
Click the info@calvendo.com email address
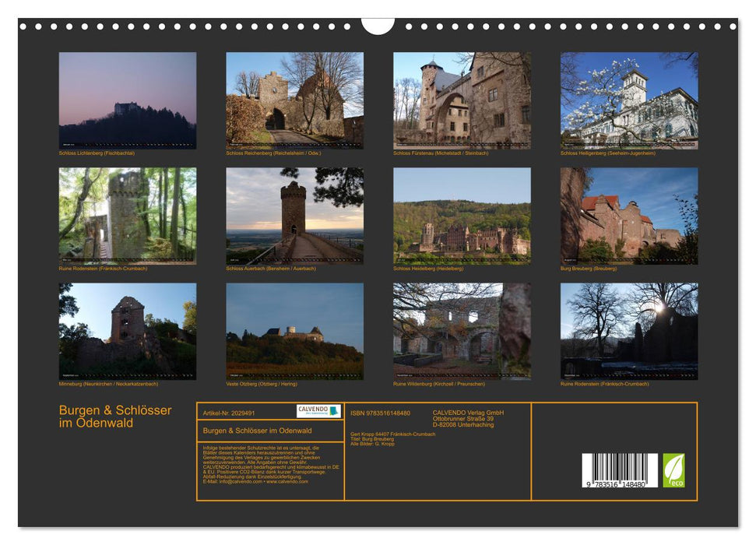point(241,482)
